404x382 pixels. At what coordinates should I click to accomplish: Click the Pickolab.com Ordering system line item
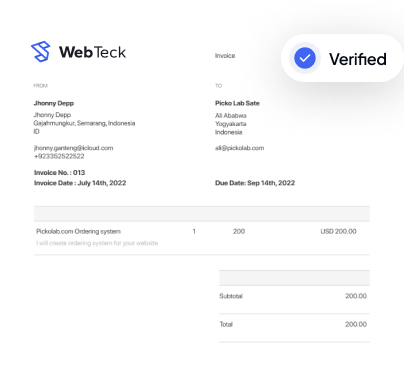pyautogui.click(x=78, y=231)
